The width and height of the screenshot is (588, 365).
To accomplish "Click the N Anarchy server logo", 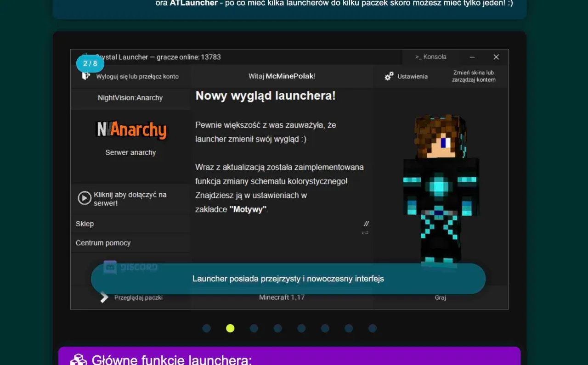I will click(130, 129).
